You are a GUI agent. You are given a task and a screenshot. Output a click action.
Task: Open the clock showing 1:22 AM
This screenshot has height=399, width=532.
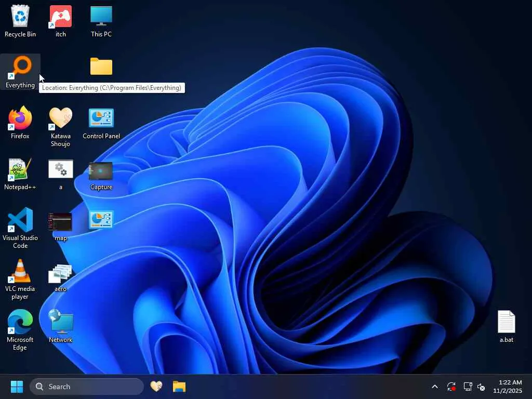508,387
